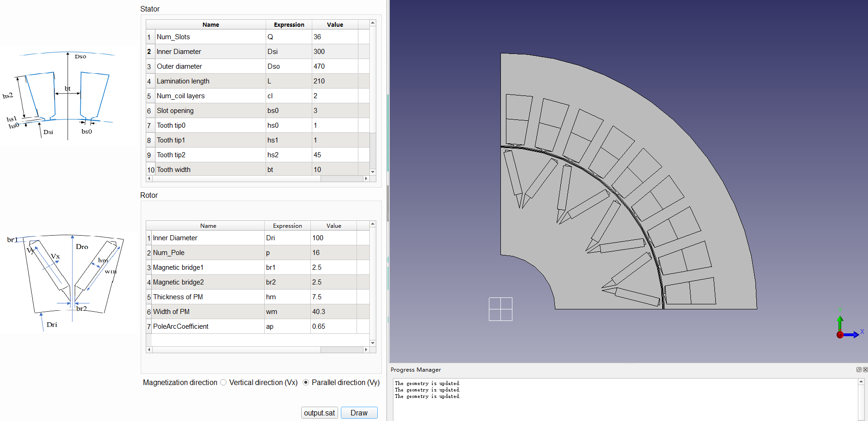Edit Outer diameter value 470

335,66
